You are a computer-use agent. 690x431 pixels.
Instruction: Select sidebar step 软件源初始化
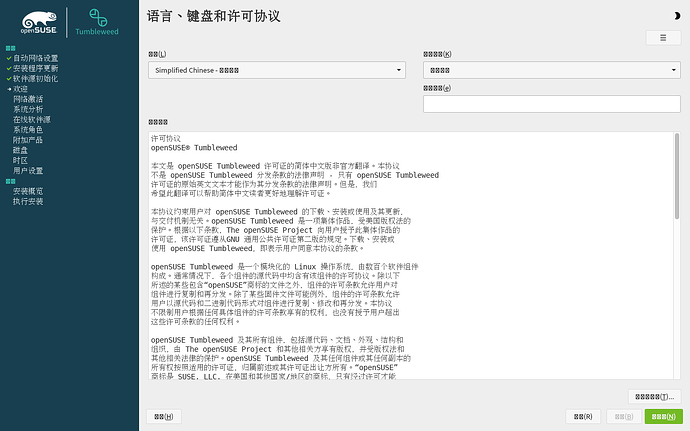point(35,78)
